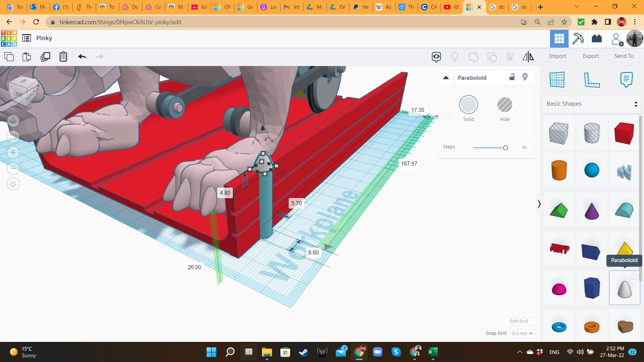Image resolution: width=644 pixels, height=362 pixels.
Task: Zoom in with plus button
Action: (13, 153)
